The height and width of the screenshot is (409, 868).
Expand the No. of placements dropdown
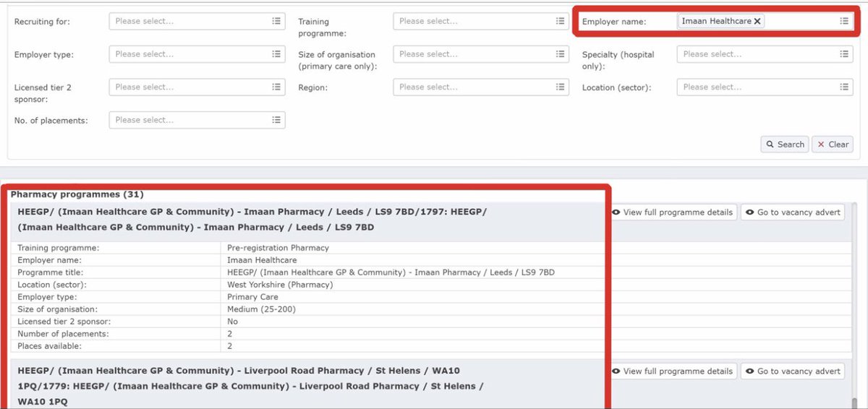(197, 120)
